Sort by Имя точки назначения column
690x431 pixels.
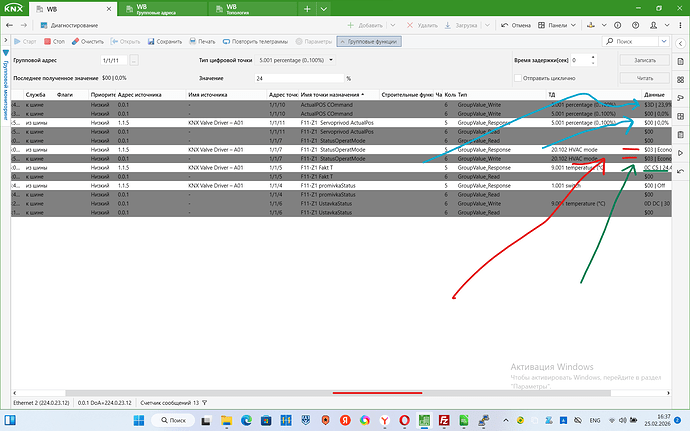coord(339,95)
